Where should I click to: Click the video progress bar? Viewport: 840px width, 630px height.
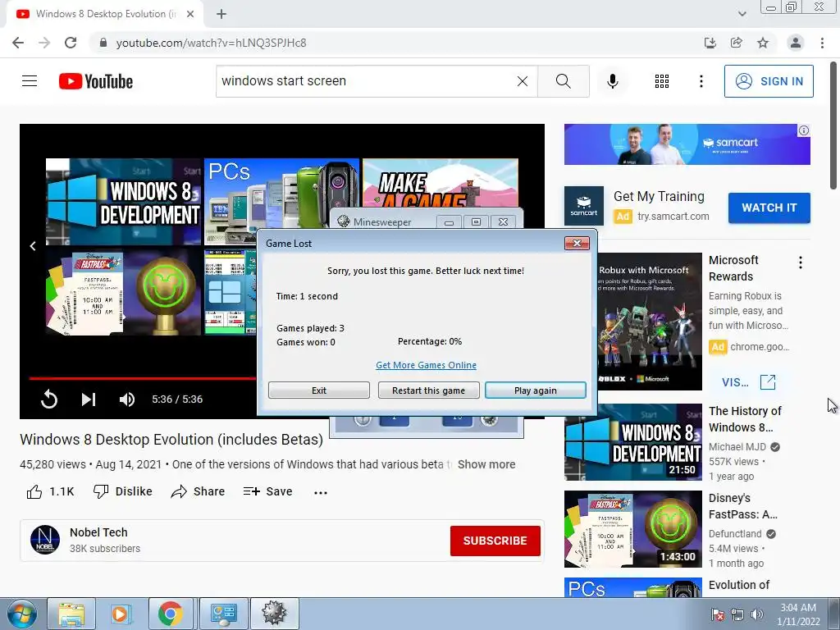143,378
